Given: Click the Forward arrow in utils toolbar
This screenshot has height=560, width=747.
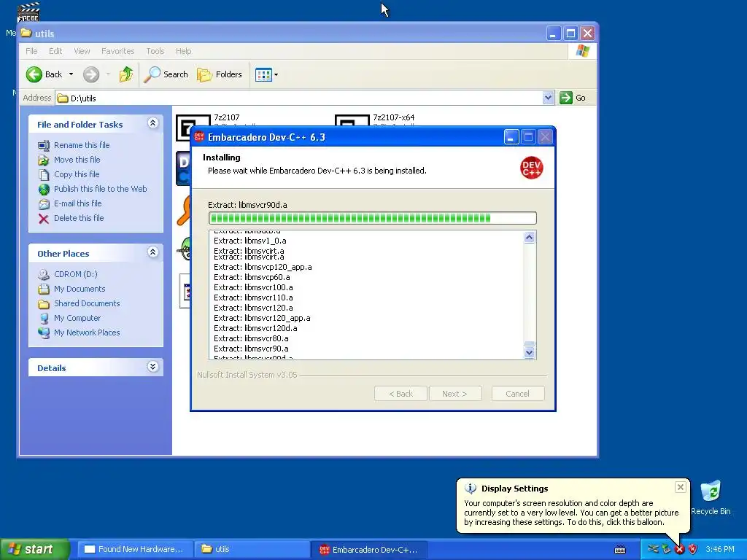Looking at the screenshot, I should pos(91,74).
